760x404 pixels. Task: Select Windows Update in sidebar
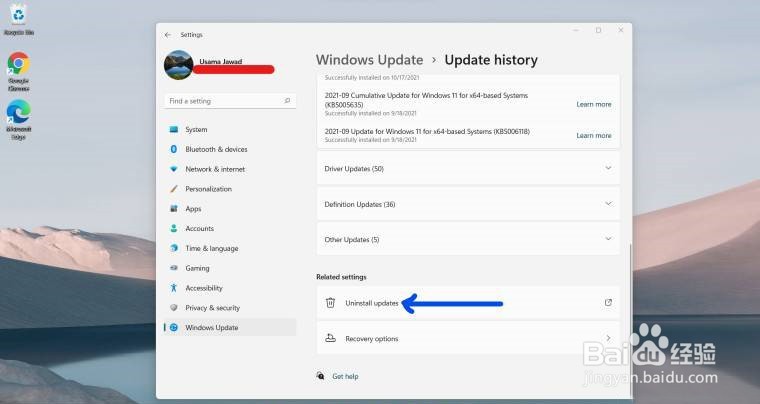[x=230, y=327]
